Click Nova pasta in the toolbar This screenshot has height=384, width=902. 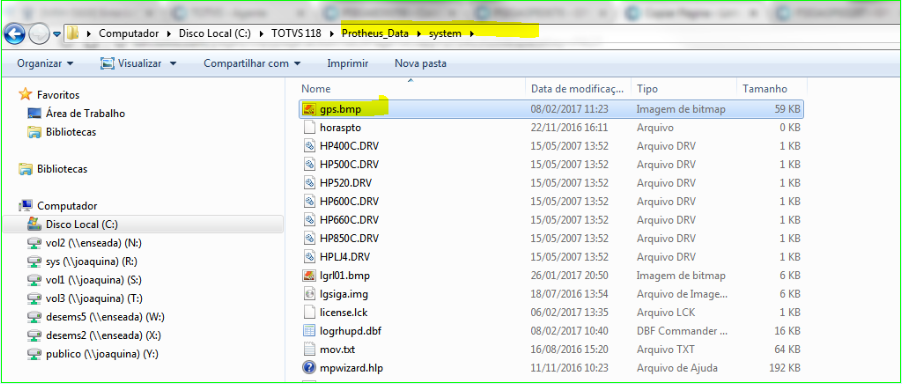point(420,63)
